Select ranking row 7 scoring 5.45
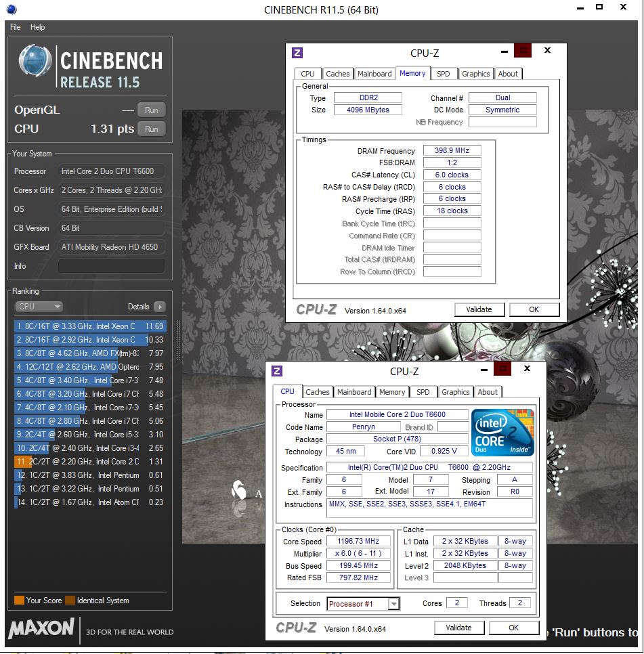The width and height of the screenshot is (644, 654). 90,408
